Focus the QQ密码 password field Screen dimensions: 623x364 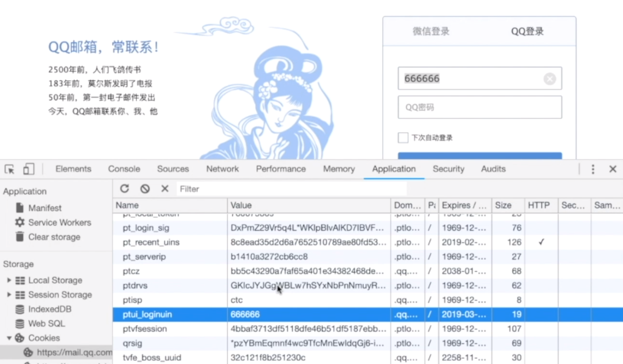pos(480,107)
